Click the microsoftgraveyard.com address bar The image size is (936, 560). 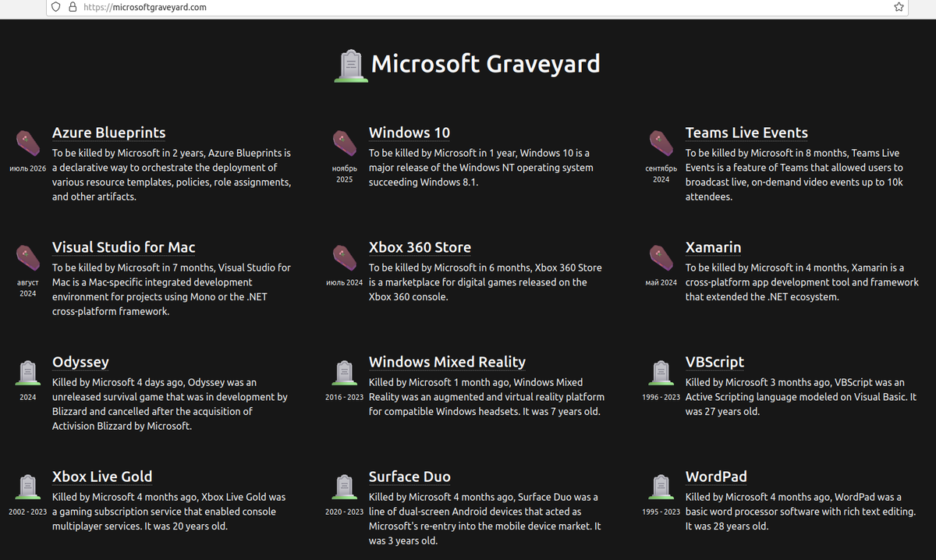[x=476, y=7]
